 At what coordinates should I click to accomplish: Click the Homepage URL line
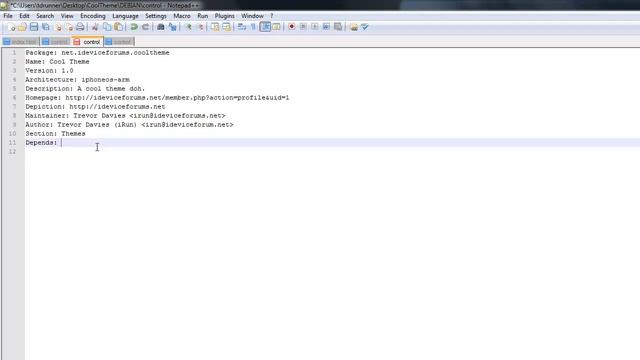157,98
